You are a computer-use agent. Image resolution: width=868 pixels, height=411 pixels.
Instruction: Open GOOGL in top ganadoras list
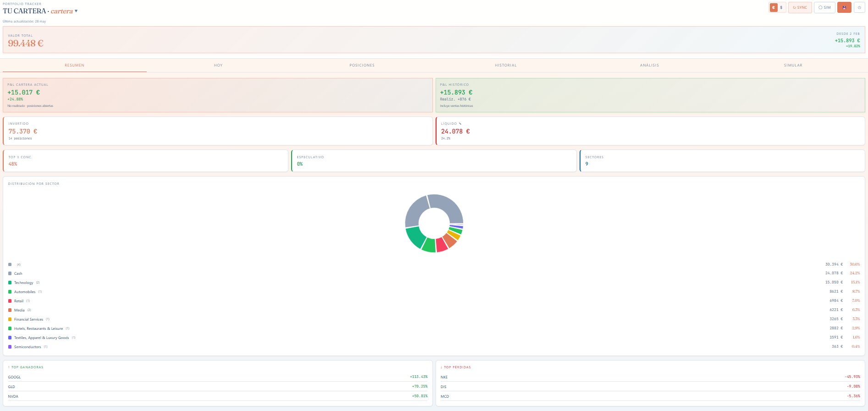pos(218,377)
